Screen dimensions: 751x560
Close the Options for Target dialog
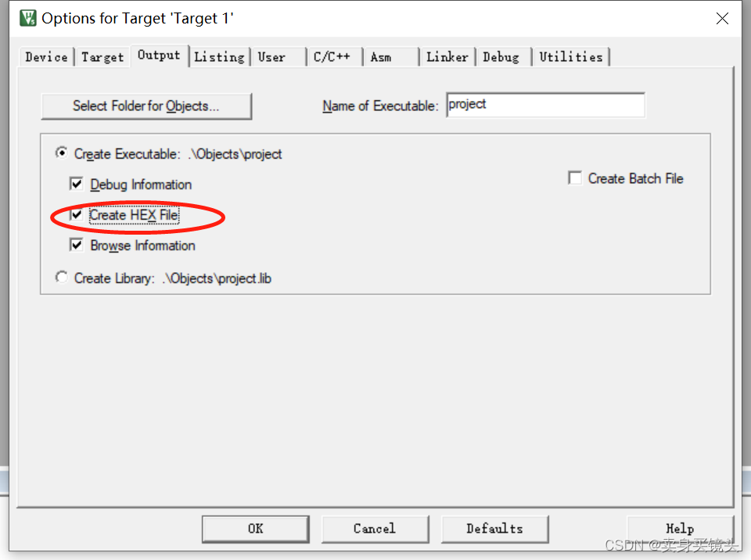point(722,19)
